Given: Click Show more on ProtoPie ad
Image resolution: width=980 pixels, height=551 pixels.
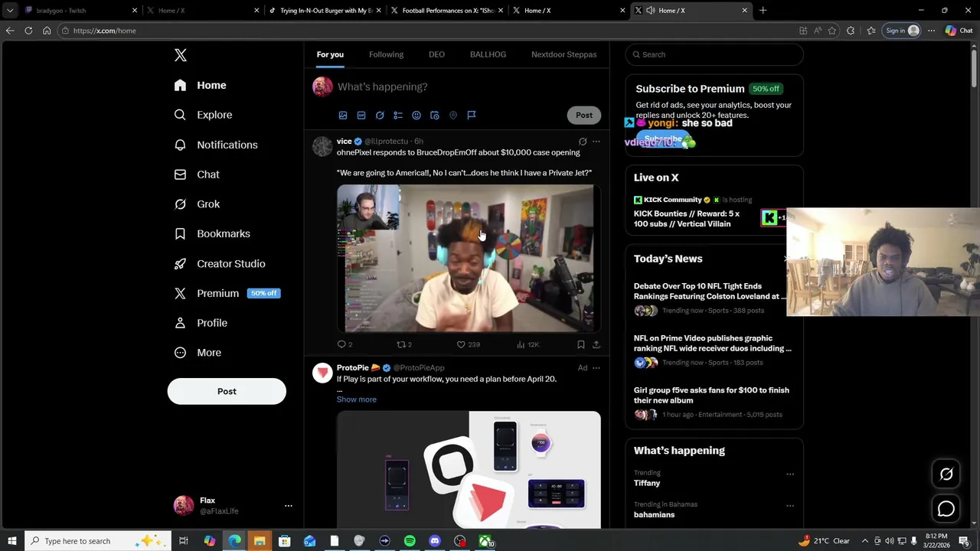Looking at the screenshot, I should (x=357, y=399).
